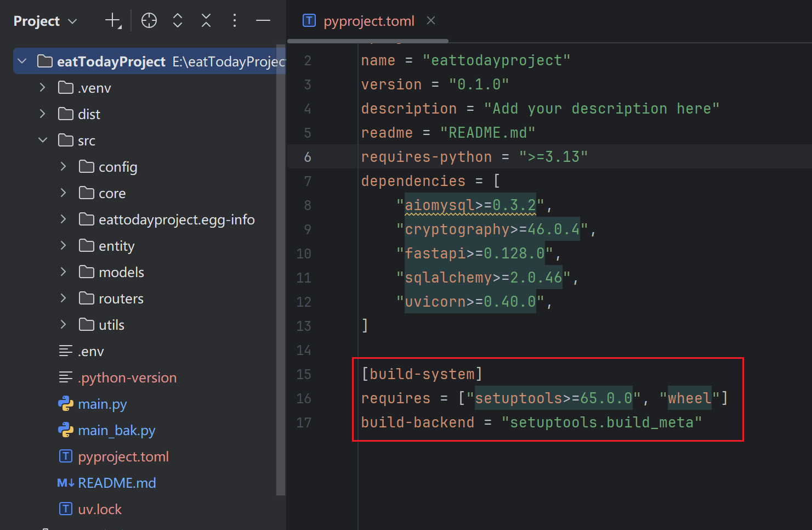Screen dimensions: 812x530
Task: Expand the dist folder chevron
Action: [43, 114]
